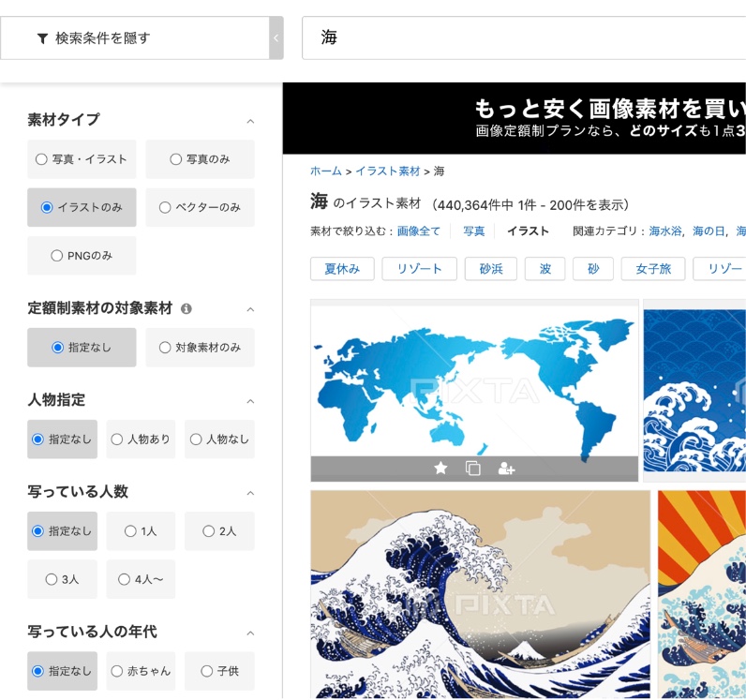Click the filter funnel icon

click(42, 38)
